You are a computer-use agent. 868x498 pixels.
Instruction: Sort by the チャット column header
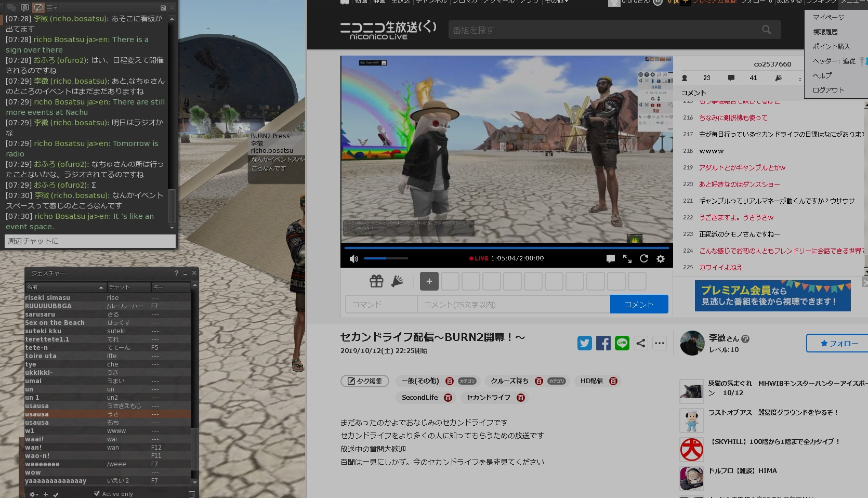pyautogui.click(x=128, y=287)
